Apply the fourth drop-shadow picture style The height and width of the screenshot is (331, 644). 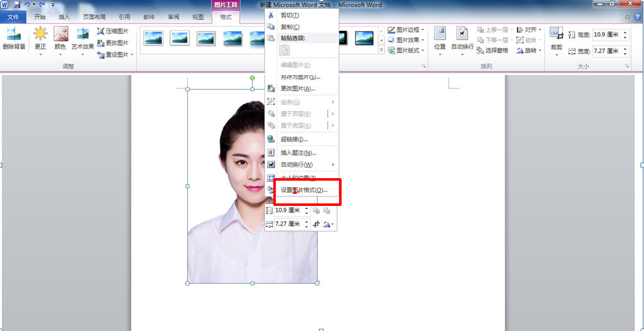point(232,38)
